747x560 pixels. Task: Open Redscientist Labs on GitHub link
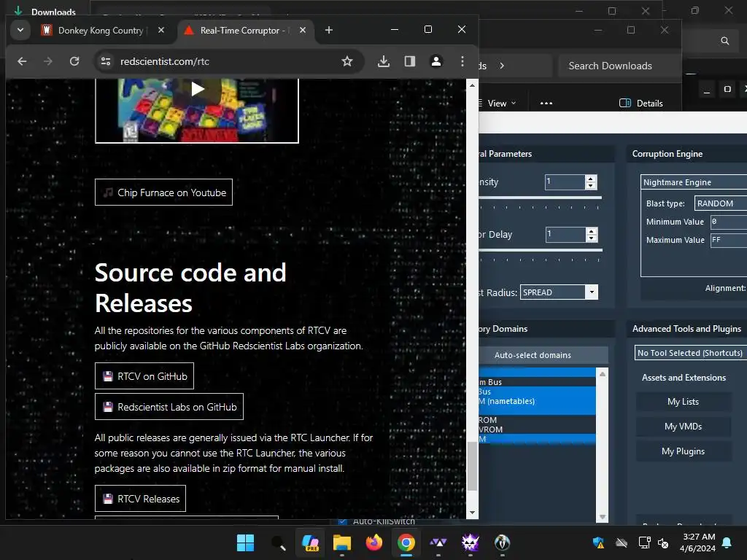coord(169,407)
